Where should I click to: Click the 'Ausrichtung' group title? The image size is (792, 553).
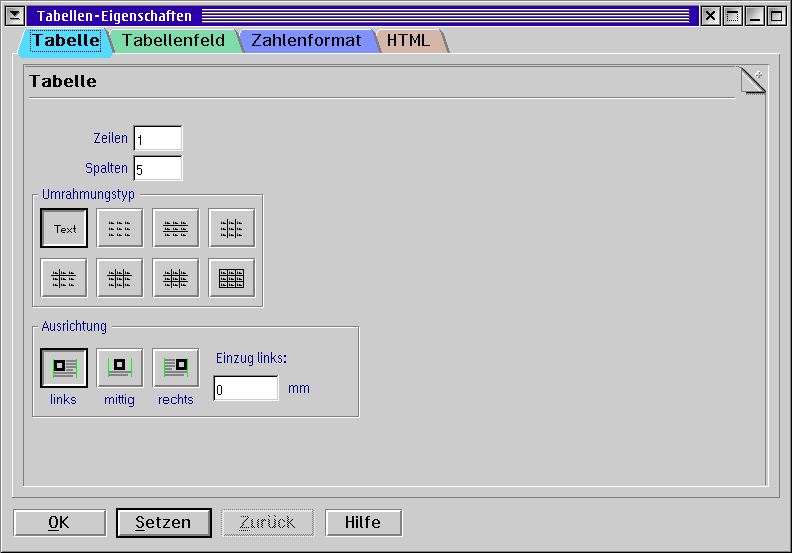(74, 326)
